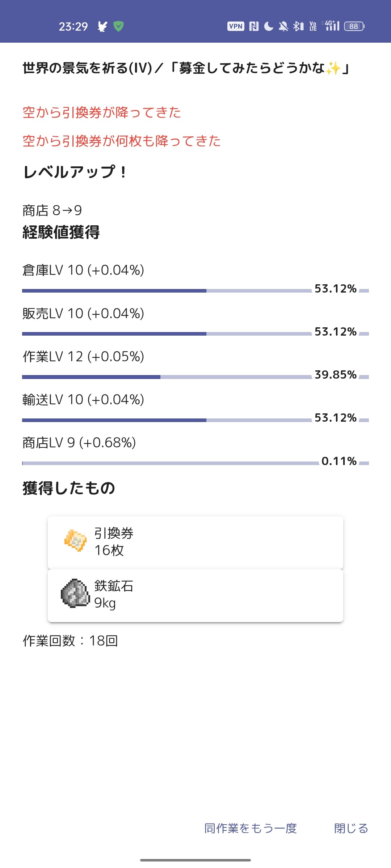Viewport: 391px width, 868px height.
Task: Tap the green shield status icon
Action: [x=118, y=26]
